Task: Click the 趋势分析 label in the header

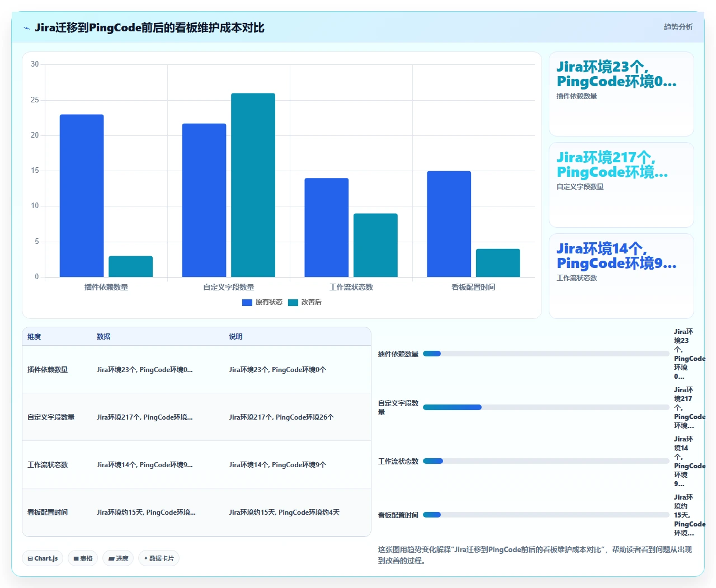Action: pyautogui.click(x=678, y=27)
